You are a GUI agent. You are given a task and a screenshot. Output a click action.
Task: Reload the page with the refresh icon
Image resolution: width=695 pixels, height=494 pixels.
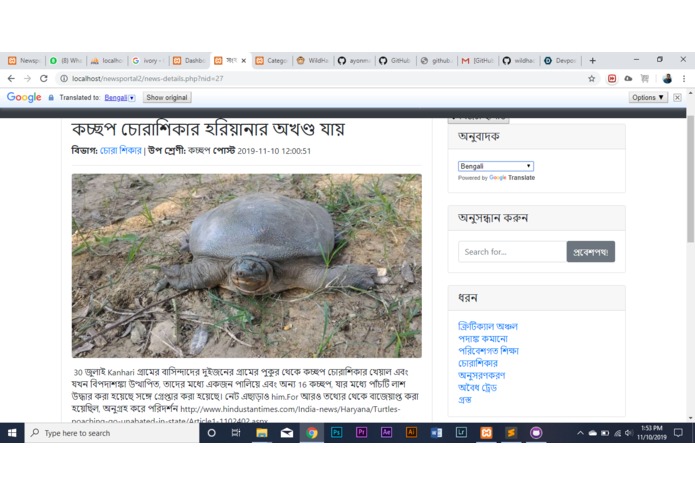(x=43, y=78)
